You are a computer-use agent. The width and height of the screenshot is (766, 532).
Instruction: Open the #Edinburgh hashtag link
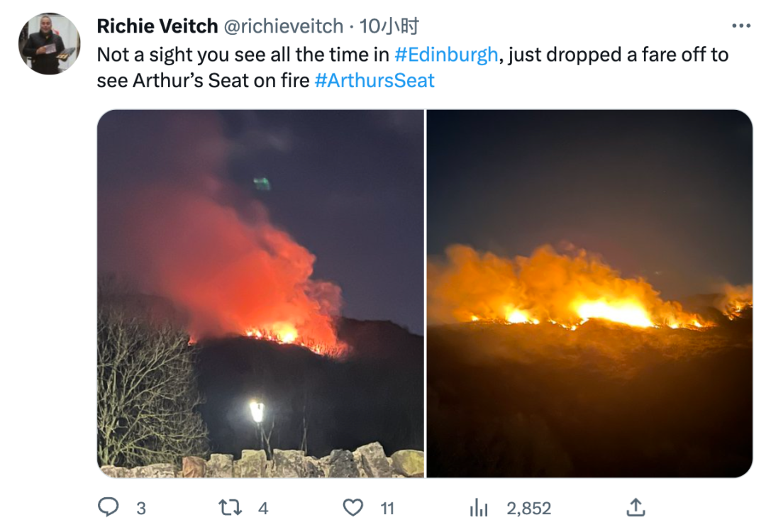(x=446, y=55)
